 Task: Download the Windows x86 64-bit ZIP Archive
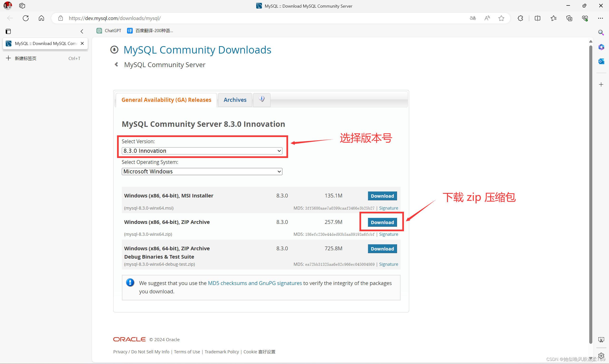click(x=382, y=222)
